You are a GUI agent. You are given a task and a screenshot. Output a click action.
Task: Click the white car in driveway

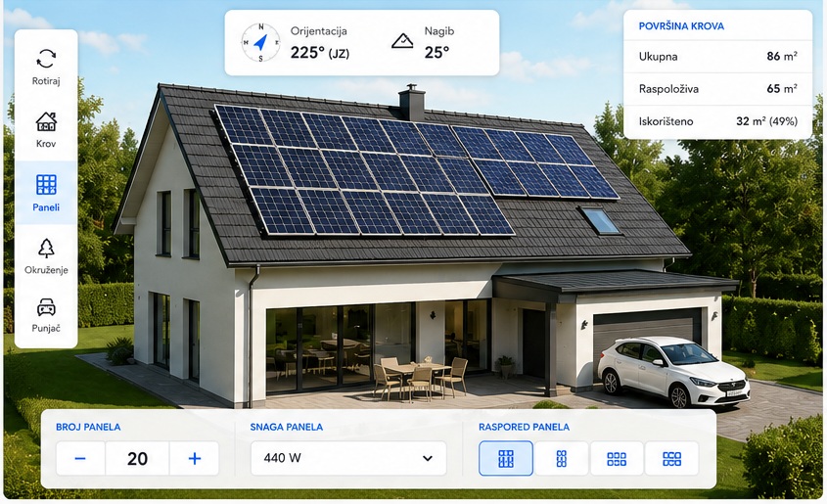[673, 371]
